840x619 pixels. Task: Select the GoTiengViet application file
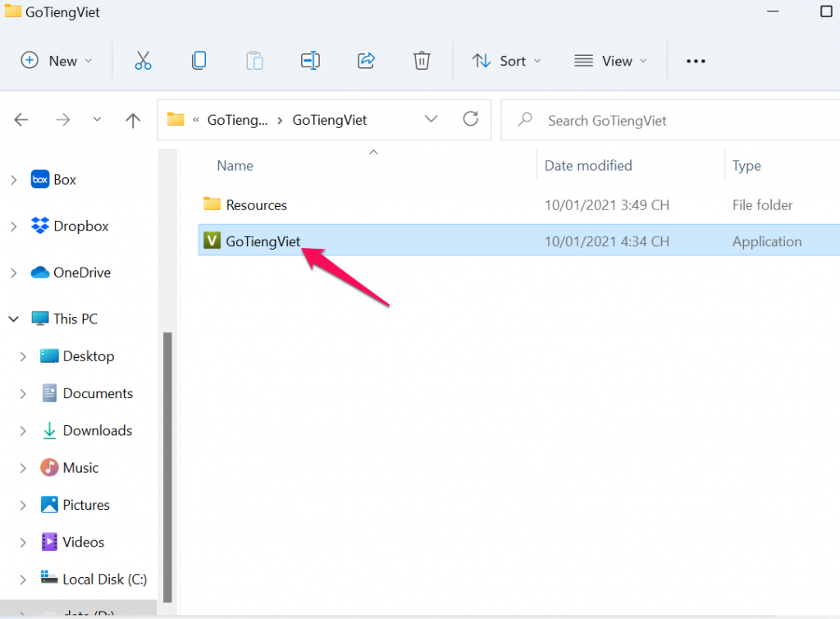coord(262,241)
